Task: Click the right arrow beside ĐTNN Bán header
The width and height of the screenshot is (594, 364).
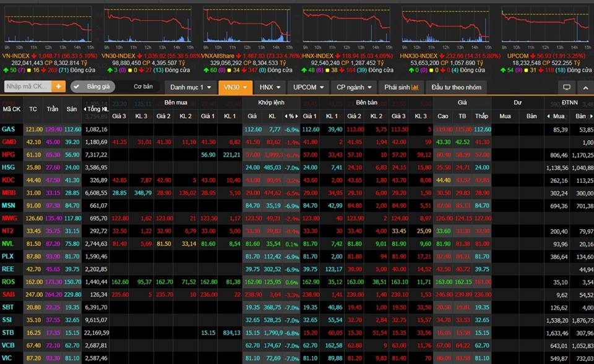Action: click(x=592, y=116)
